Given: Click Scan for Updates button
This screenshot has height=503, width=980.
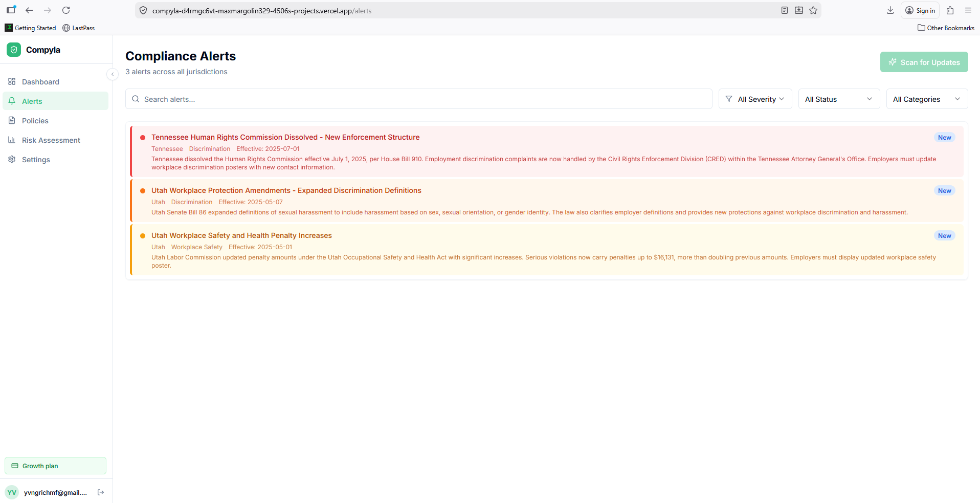Looking at the screenshot, I should (x=924, y=62).
